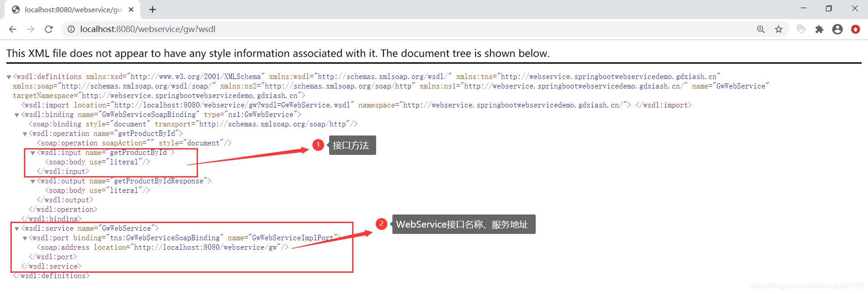Click the xmlns:soap namespace declaration line
868x294 pixels.
coord(391,86)
